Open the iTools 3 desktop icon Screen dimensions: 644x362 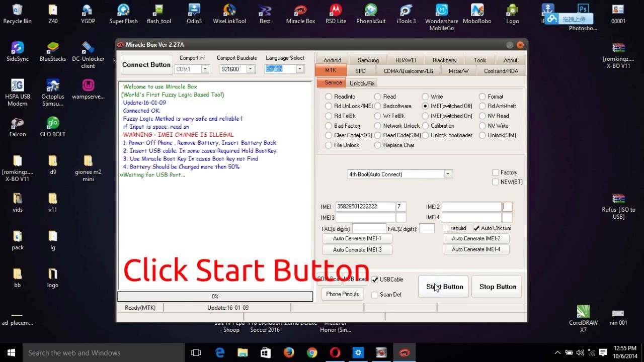click(407, 14)
